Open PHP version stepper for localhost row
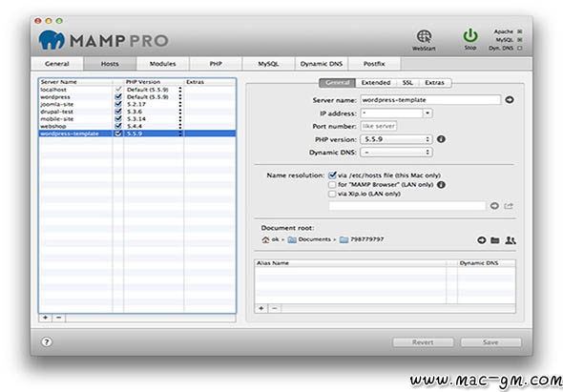The height and width of the screenshot is (392, 563). [x=180, y=90]
